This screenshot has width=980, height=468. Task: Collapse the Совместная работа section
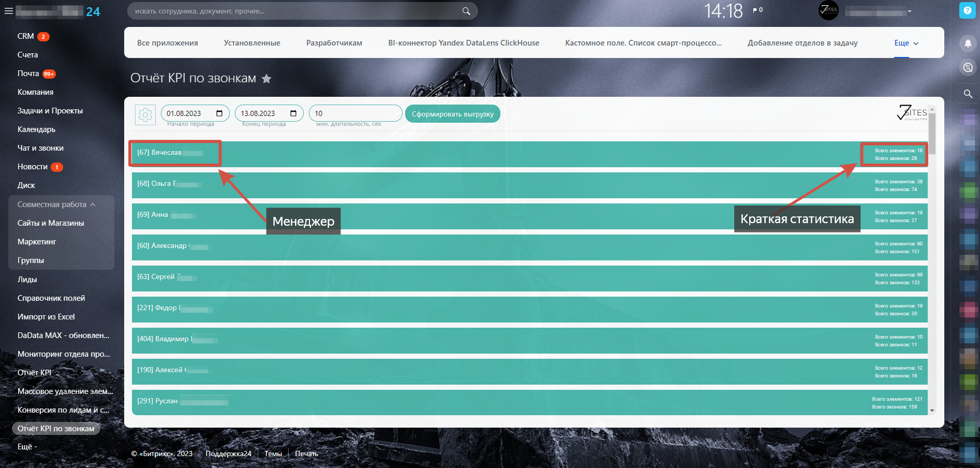[56, 204]
